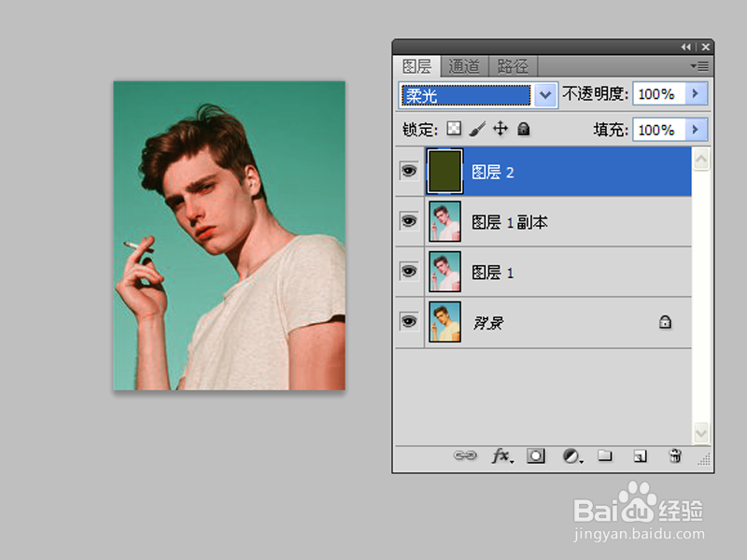This screenshot has width=747, height=560.
Task: Hide the 图层 2 layer
Action: pyautogui.click(x=409, y=171)
